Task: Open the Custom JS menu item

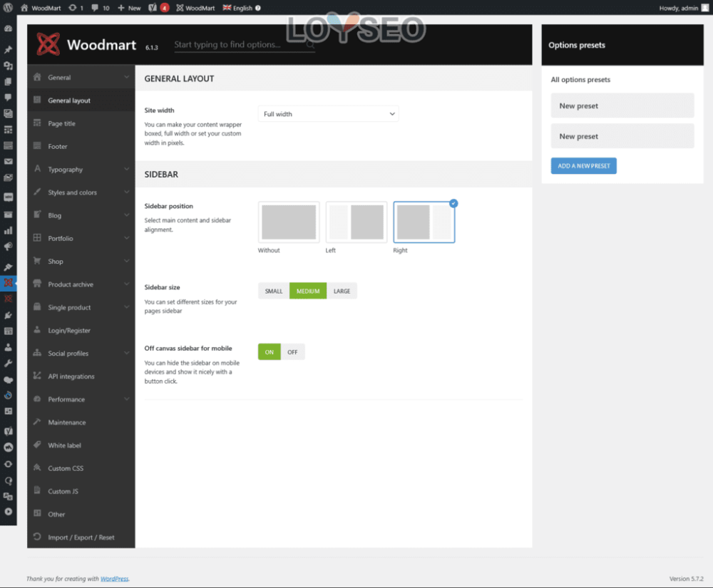Action: pos(81,491)
